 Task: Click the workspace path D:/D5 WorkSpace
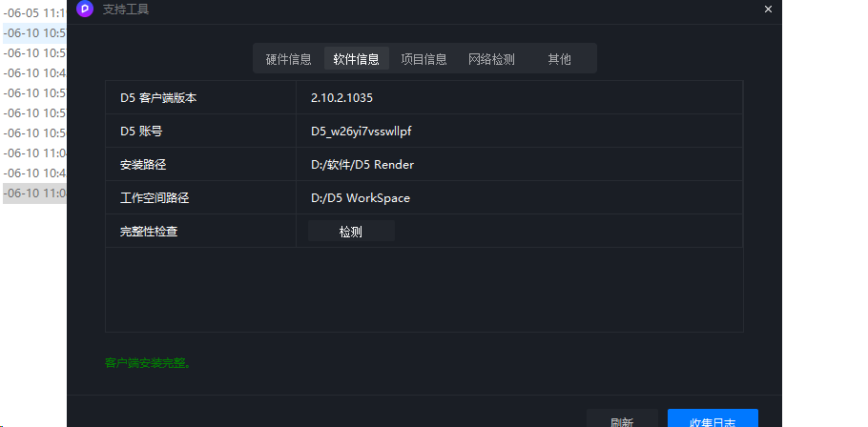pyautogui.click(x=361, y=197)
